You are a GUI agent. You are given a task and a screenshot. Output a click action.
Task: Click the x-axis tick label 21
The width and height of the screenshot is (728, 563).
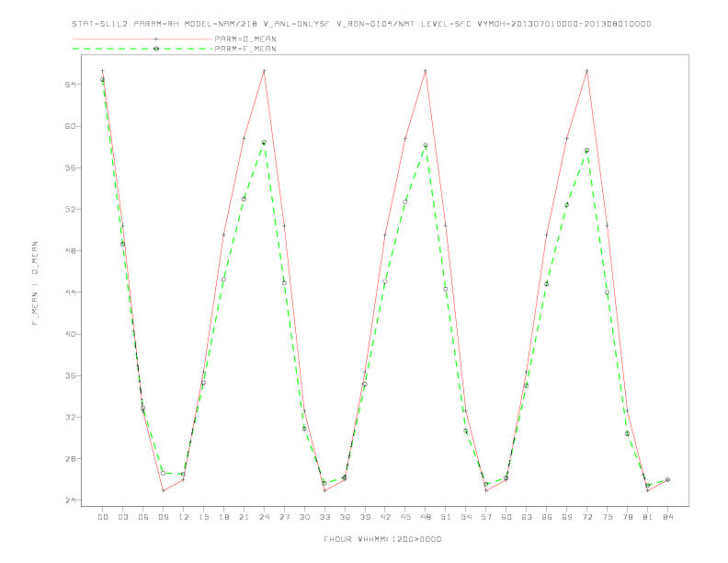pyautogui.click(x=244, y=517)
